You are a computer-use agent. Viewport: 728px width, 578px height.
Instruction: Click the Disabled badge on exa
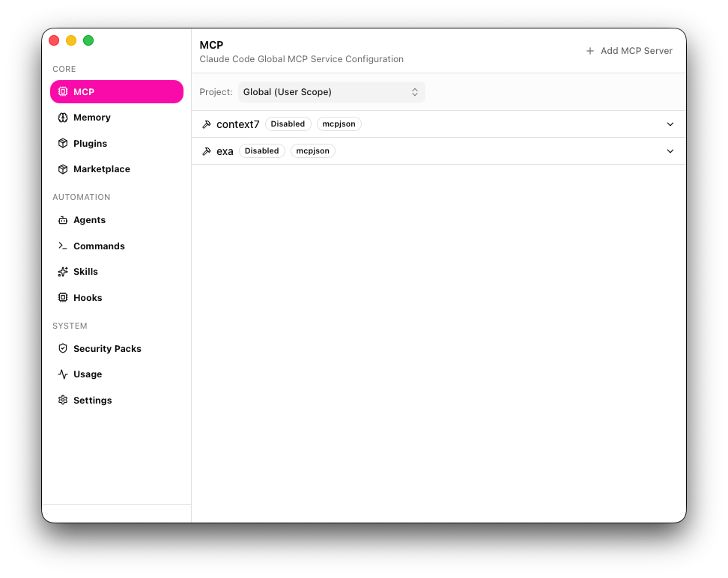click(262, 151)
